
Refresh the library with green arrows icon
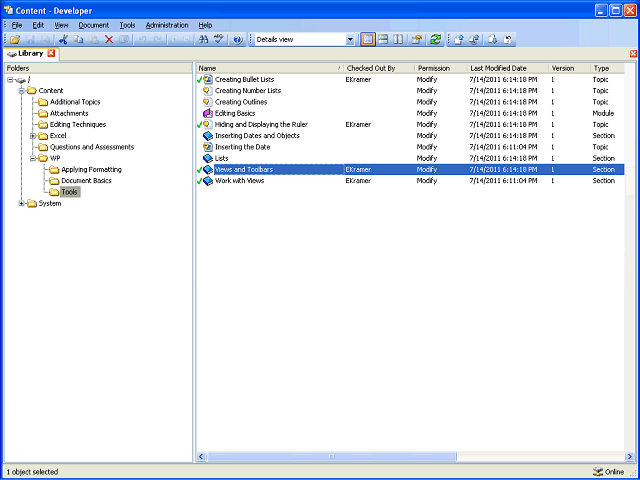436,40
